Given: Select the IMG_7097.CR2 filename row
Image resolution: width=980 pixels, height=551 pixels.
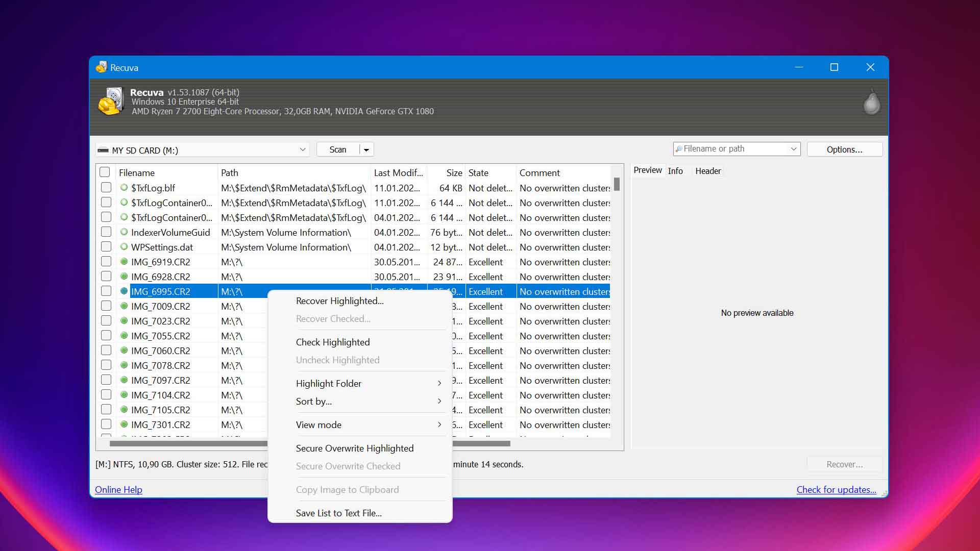Looking at the screenshot, I should point(160,380).
